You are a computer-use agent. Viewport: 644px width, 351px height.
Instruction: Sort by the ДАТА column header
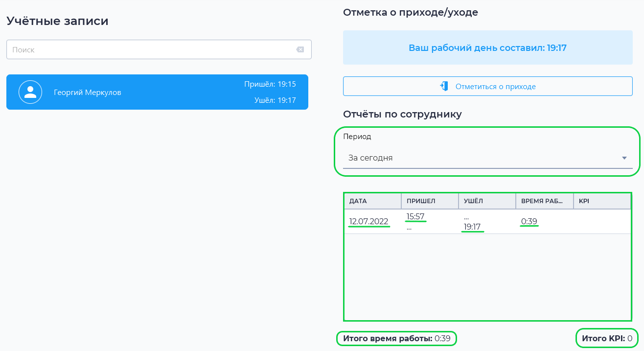click(372, 201)
